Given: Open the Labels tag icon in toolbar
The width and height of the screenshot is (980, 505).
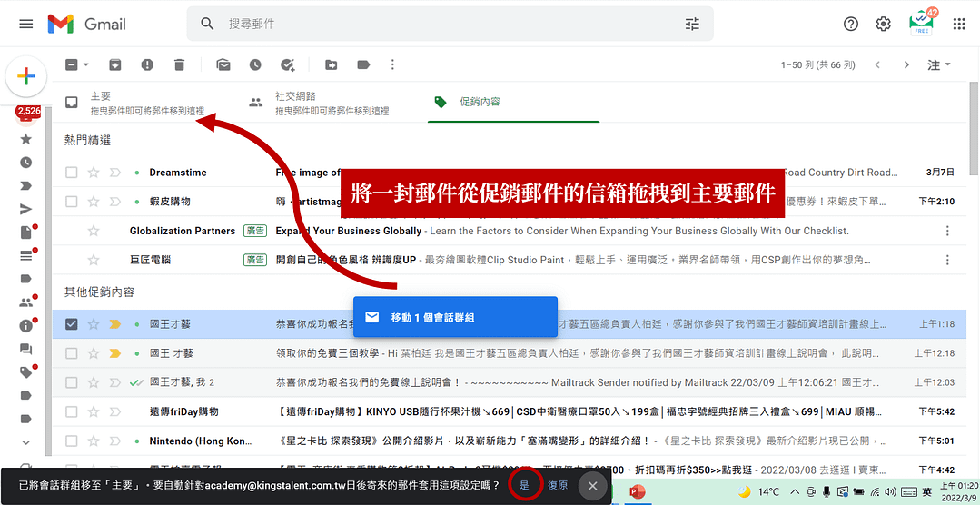Looking at the screenshot, I should tap(363, 64).
